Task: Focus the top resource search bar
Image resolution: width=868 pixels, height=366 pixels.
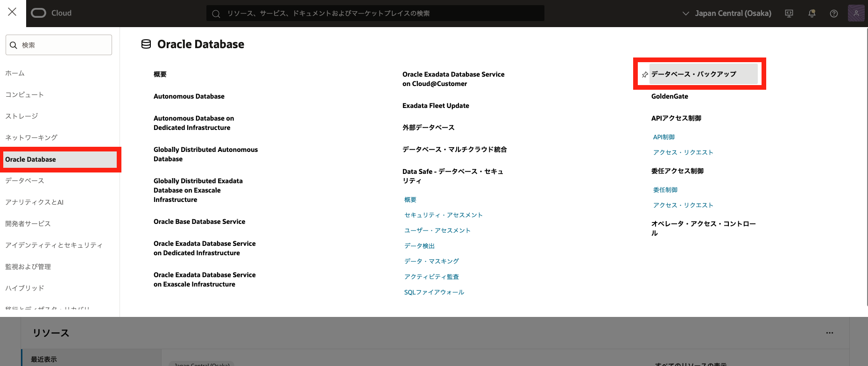Action: 375,14
